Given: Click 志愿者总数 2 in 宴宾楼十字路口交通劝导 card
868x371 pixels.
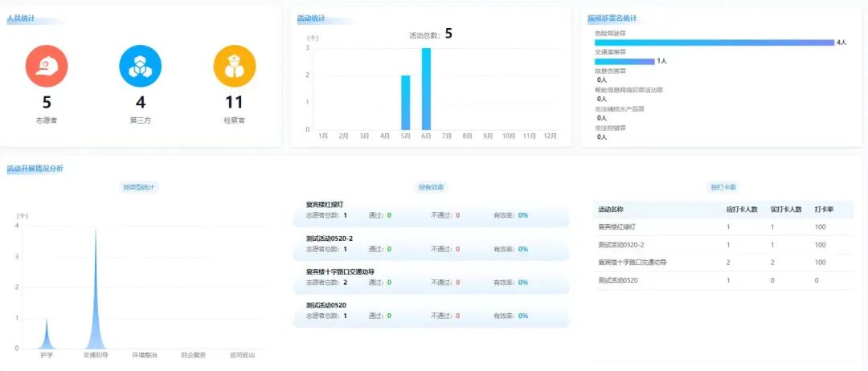Looking at the screenshot, I should coord(326,283).
